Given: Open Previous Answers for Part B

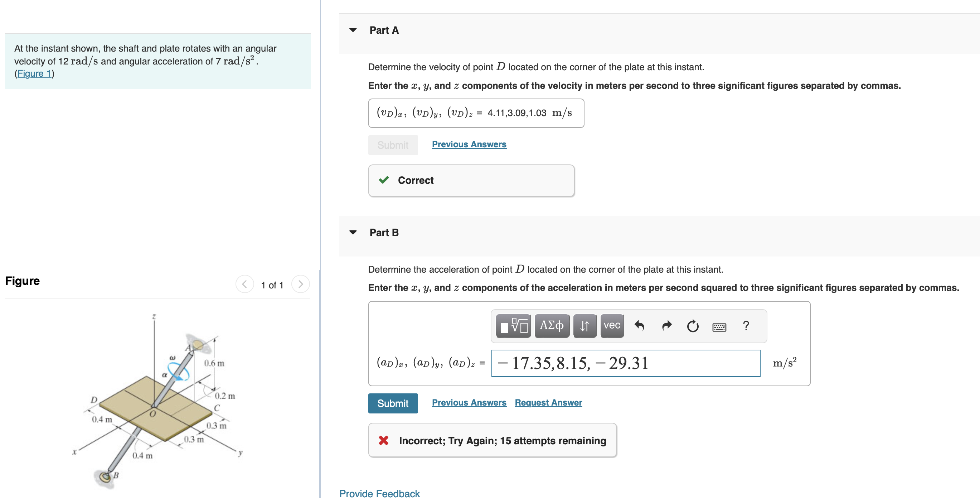Looking at the screenshot, I should (469, 402).
